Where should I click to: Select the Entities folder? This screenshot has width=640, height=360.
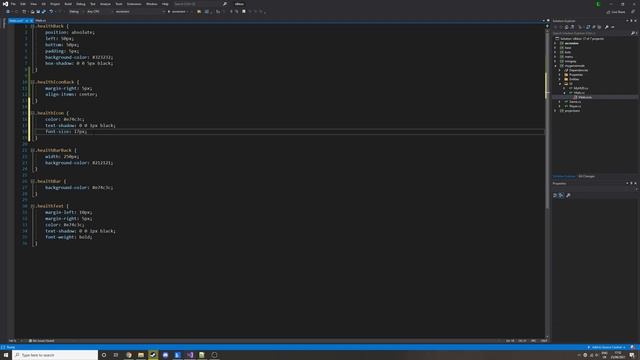[574, 79]
